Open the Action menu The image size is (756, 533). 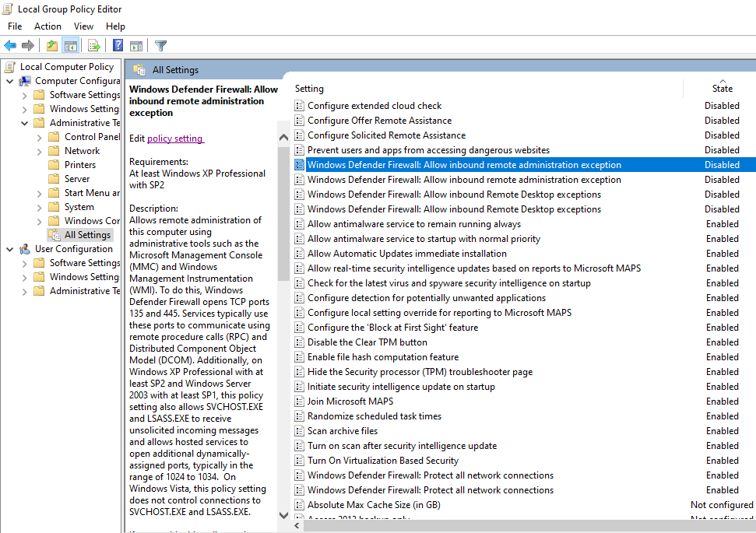[x=47, y=26]
